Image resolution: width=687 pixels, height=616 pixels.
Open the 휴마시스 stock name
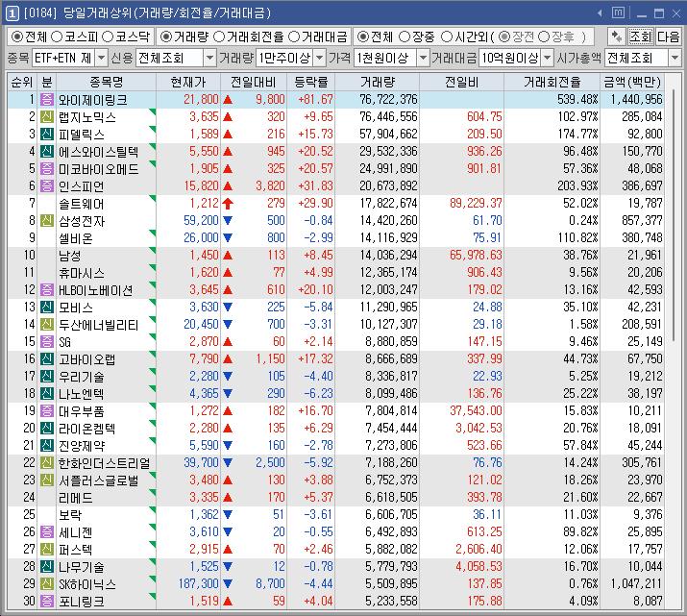tap(82, 273)
